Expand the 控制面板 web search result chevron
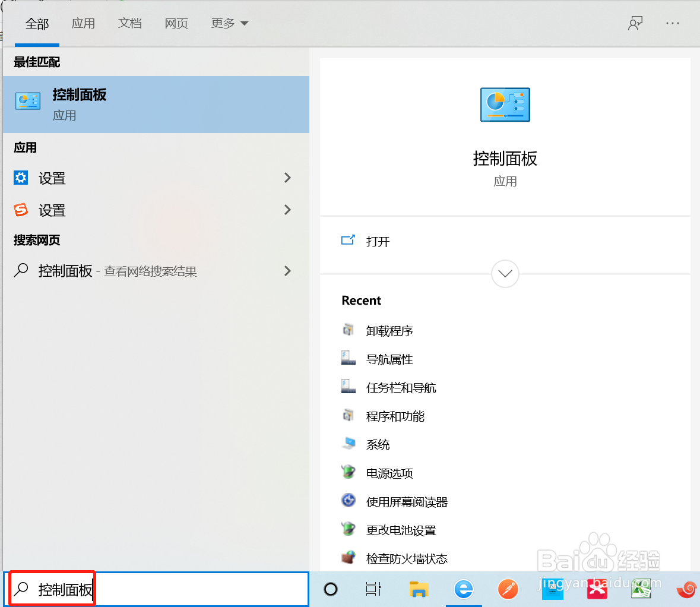Screen dimensions: 700x607 click(287, 271)
